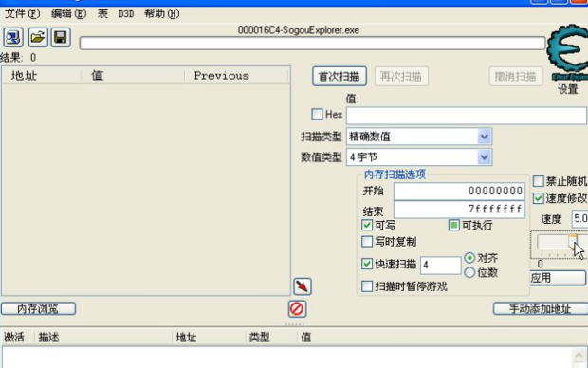This screenshot has width=588, height=368.
Task: Open the 文件 menu
Action: pos(23,14)
